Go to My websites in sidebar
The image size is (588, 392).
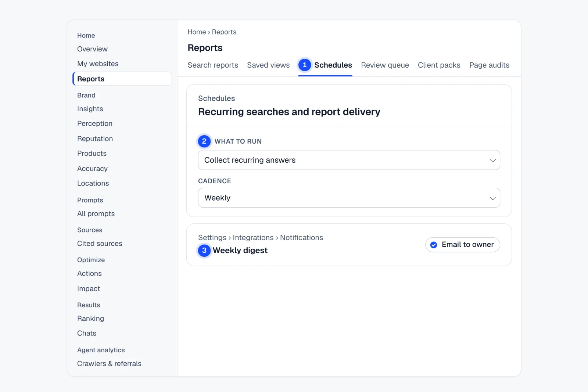click(98, 64)
